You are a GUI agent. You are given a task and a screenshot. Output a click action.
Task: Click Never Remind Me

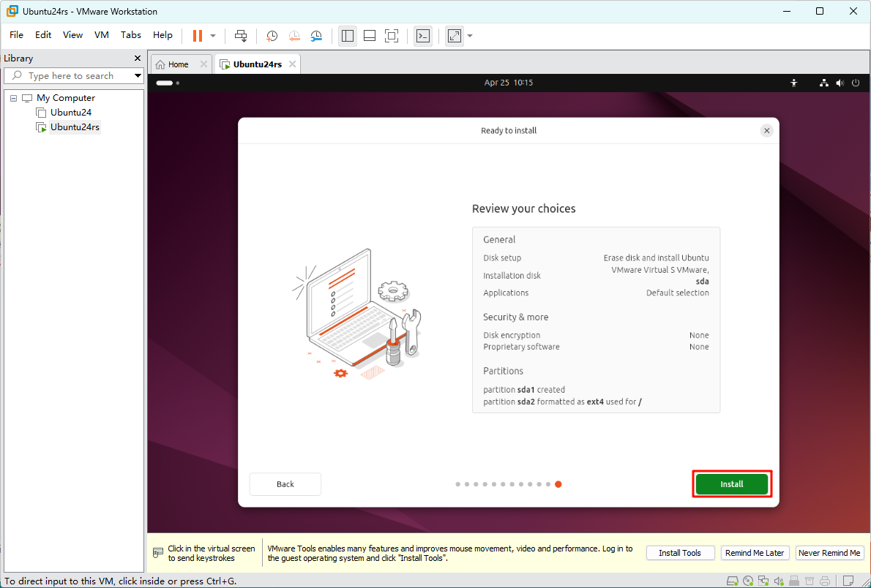click(x=830, y=553)
